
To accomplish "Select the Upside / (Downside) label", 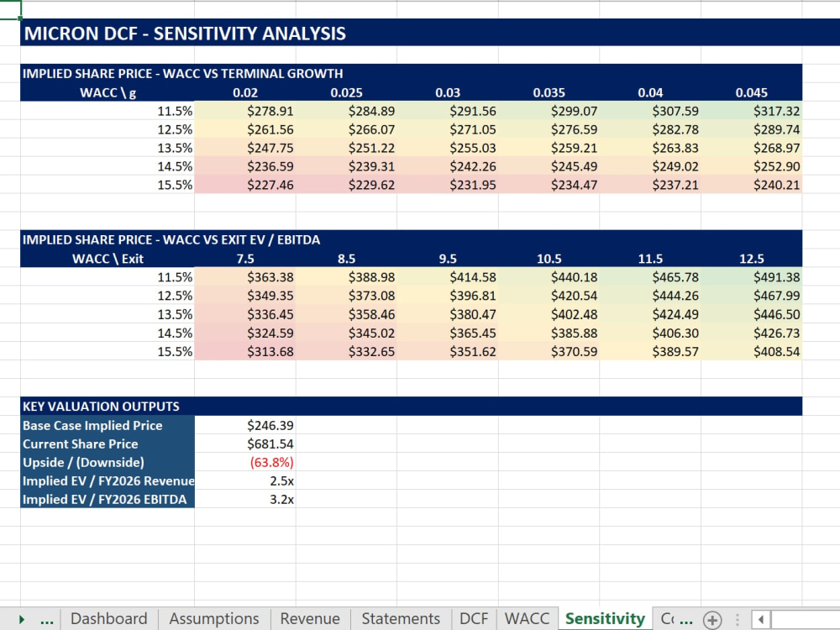I will pyautogui.click(x=108, y=462).
